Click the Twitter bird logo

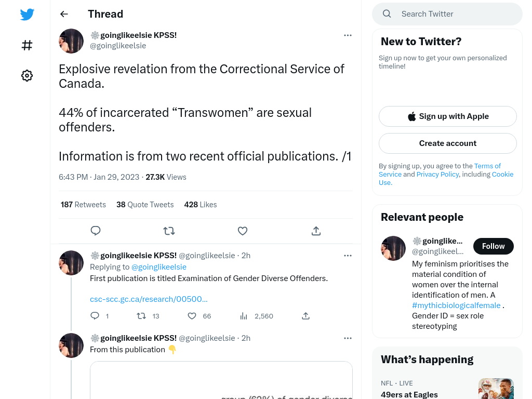point(27,14)
